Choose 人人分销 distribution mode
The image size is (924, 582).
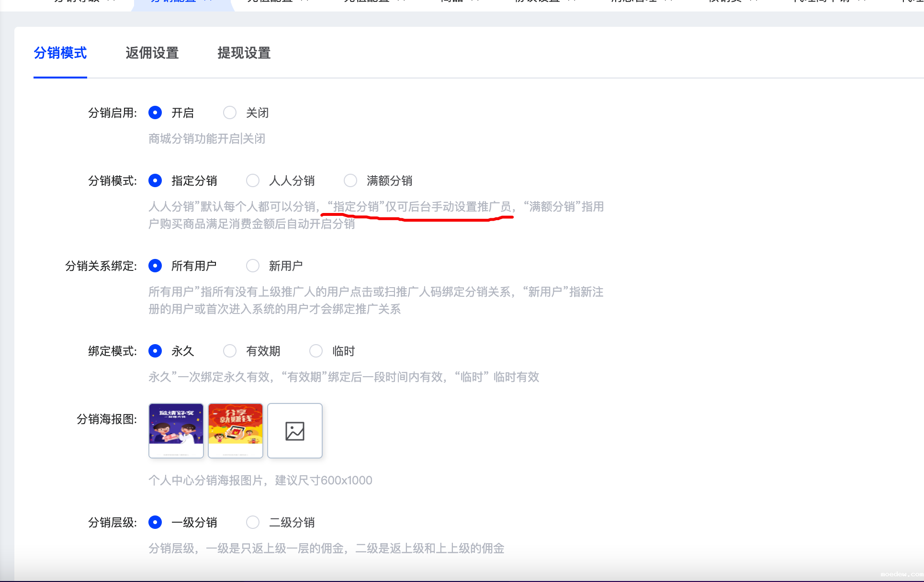(253, 180)
